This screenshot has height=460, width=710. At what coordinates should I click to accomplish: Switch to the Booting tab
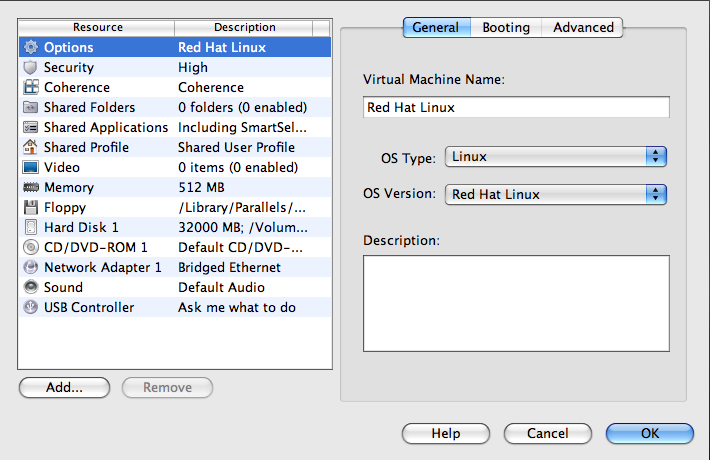[x=506, y=28]
